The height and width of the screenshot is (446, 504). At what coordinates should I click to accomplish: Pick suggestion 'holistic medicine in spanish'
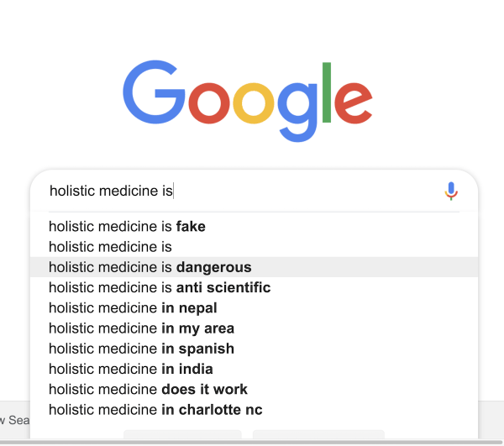coord(141,349)
